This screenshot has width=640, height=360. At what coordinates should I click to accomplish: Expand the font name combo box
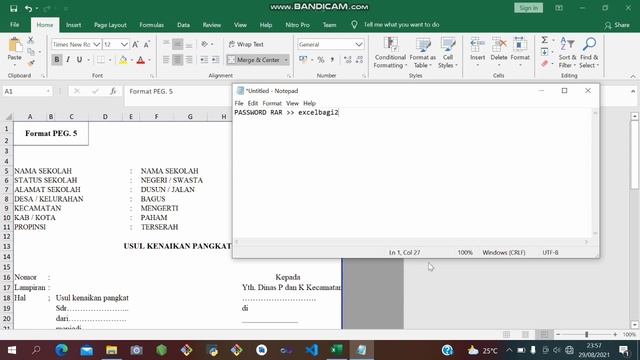[96, 44]
